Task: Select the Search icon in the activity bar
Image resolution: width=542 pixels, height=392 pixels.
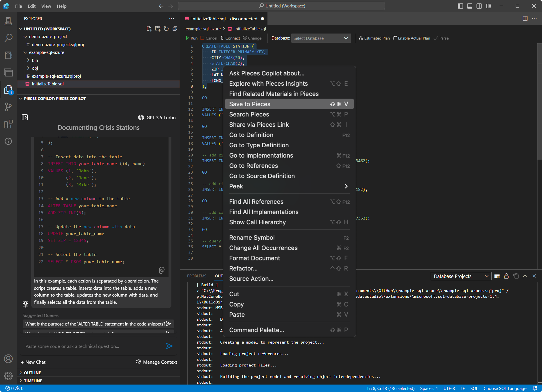Action: pyautogui.click(x=8, y=38)
